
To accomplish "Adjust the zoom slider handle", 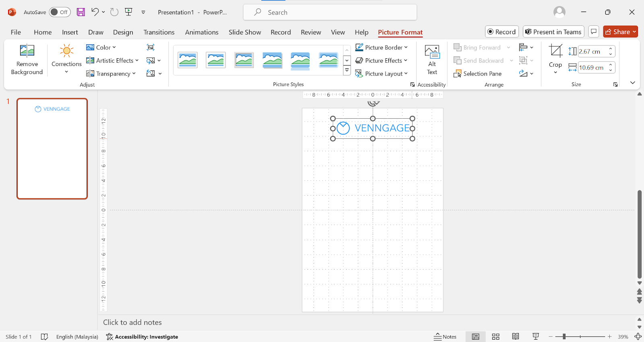I will point(564,336).
